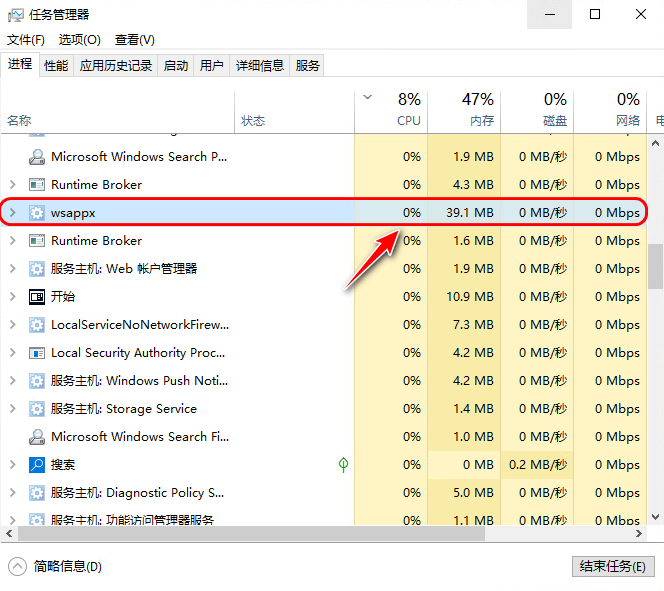Viewport: 664px width, 591px height.
Task: Sort by the 网络 column header
Action: coord(610,111)
